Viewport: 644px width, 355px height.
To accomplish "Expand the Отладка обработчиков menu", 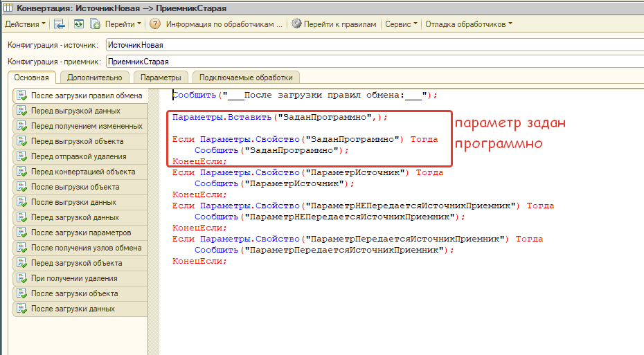I will pos(469,24).
